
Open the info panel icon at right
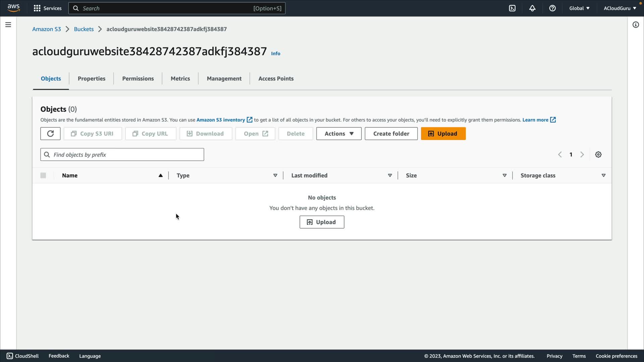point(636,25)
